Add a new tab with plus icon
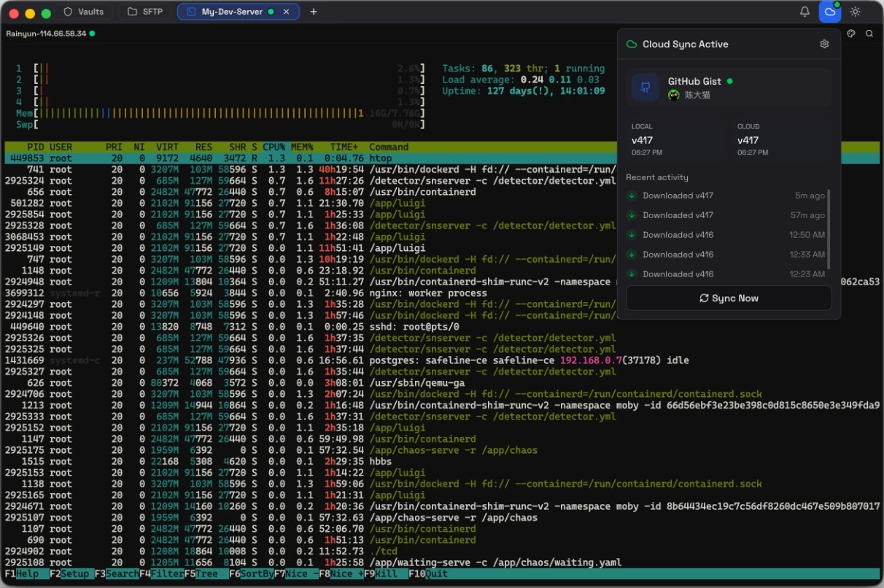 click(314, 12)
